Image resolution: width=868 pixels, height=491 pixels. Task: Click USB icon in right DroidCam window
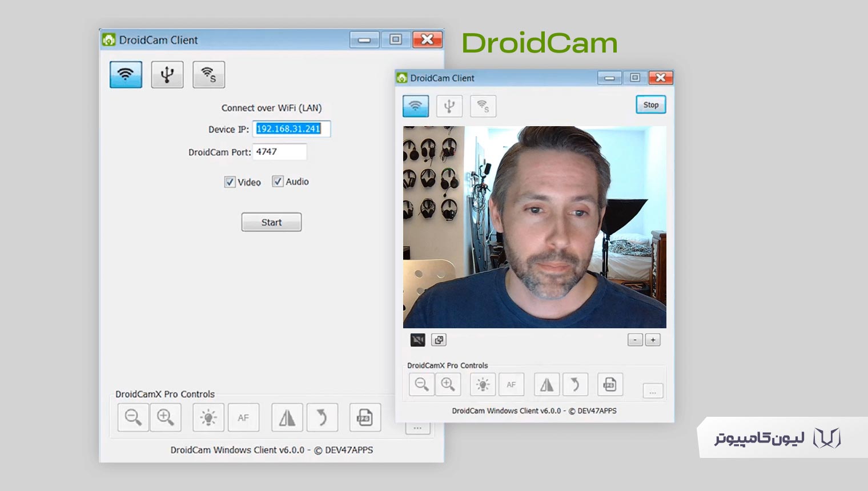[x=449, y=106]
